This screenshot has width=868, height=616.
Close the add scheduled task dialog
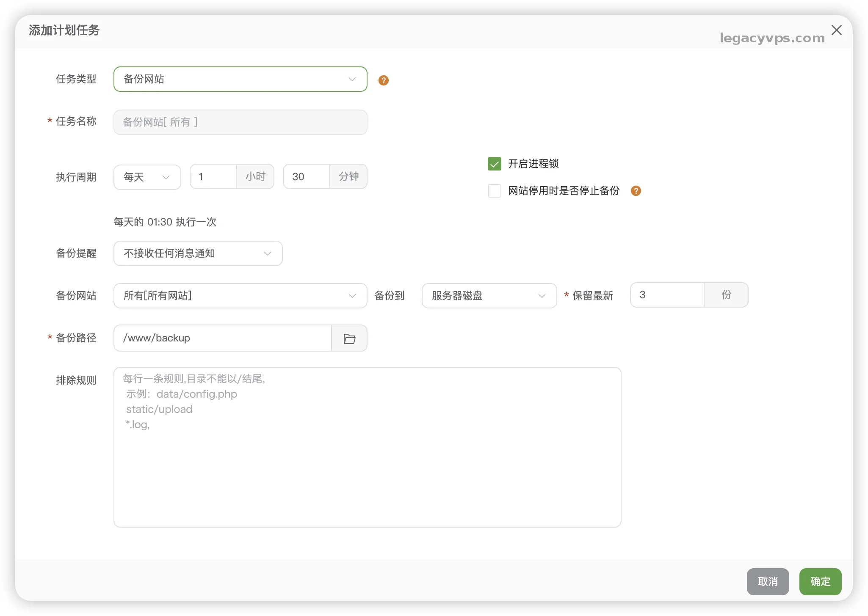tap(836, 30)
